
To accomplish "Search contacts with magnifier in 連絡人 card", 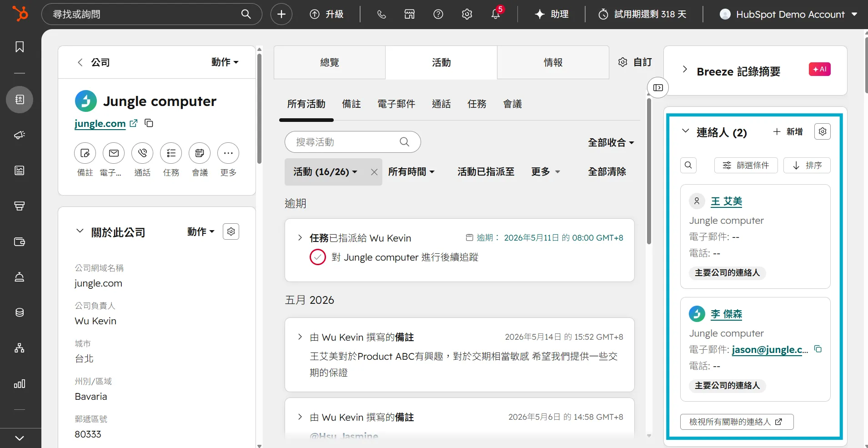I will point(688,165).
